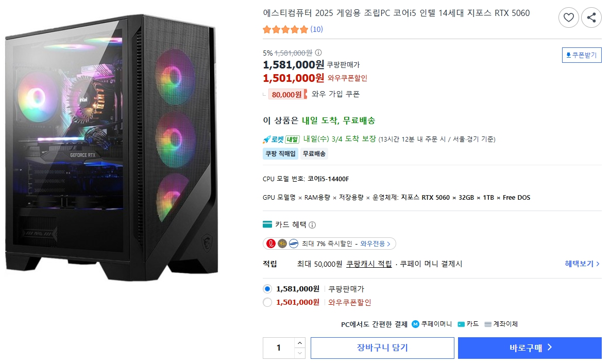Click the green card icon by 카드 혜택
610x364 pixels.
coord(267,224)
